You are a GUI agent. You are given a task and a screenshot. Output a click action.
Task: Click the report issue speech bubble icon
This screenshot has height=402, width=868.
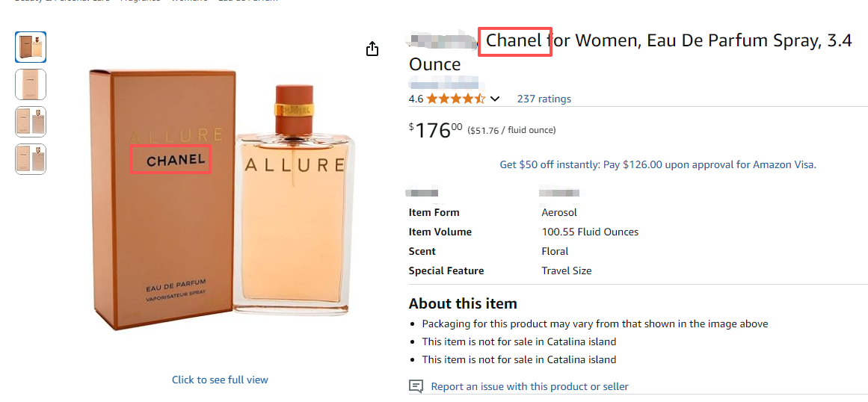pyautogui.click(x=416, y=386)
